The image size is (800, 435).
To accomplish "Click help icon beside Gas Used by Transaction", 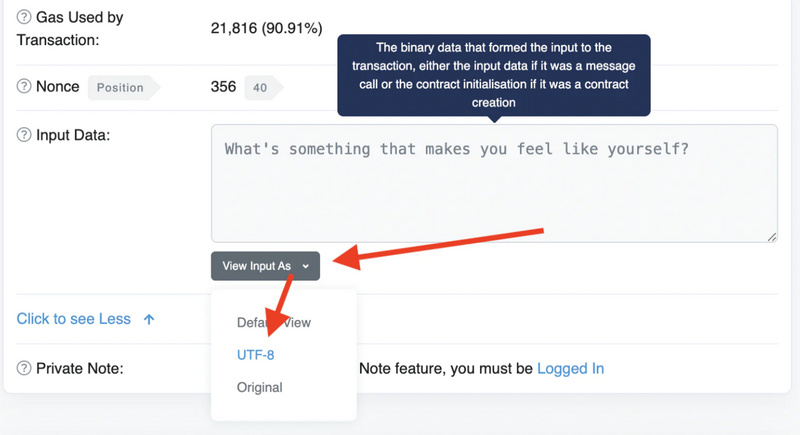I will 25,18.
